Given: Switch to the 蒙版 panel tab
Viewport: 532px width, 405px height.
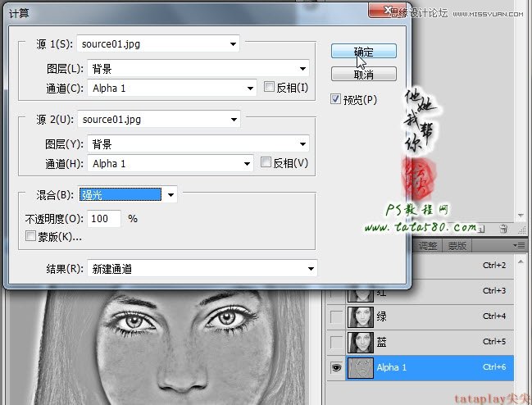Looking at the screenshot, I should [x=457, y=246].
